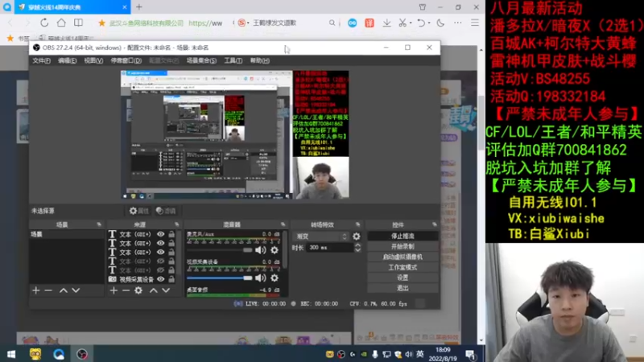Hide the 视频采集设备 source
The width and height of the screenshot is (644, 362).
click(x=160, y=279)
